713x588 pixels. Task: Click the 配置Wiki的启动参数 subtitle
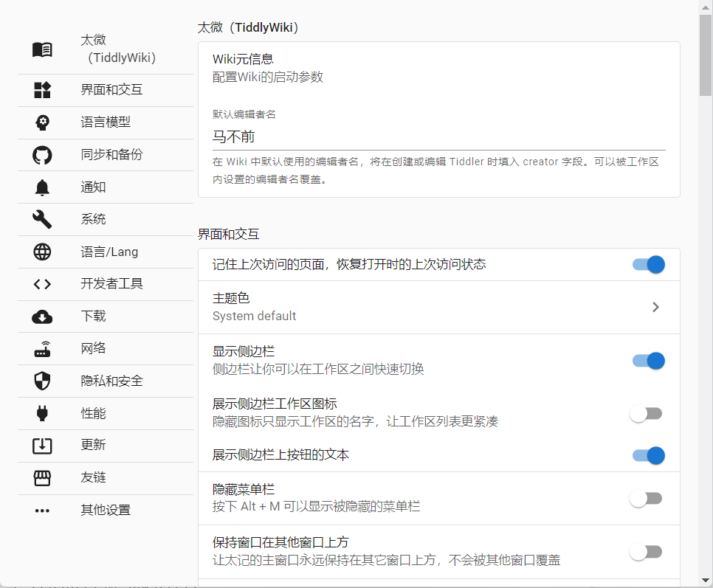click(268, 77)
